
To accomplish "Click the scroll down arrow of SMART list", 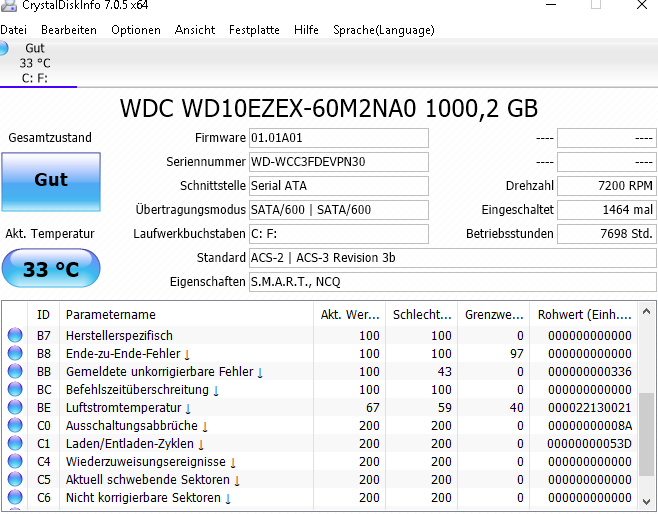I will 646,501.
